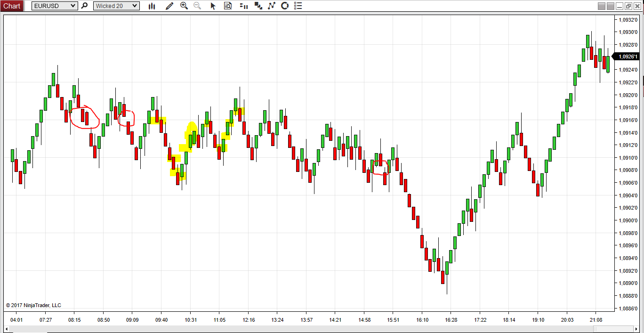644x333 pixels.
Task: Click the 10:31 time axis label
Action: click(x=190, y=320)
